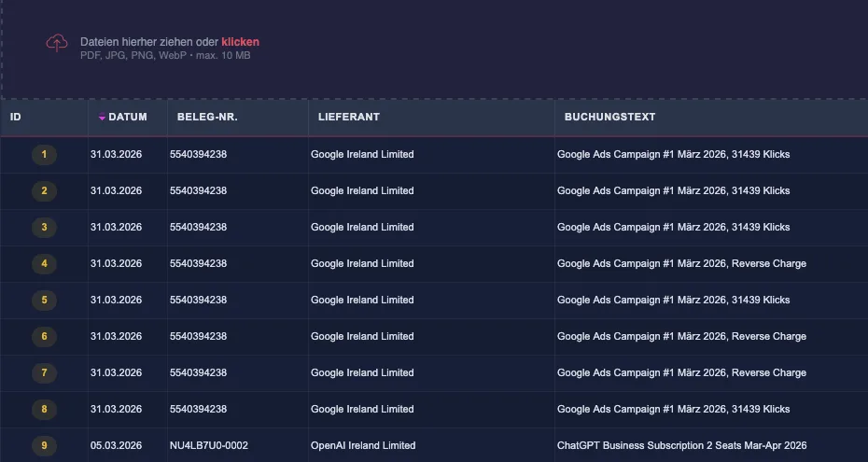Click 'Google Ireland Limited' in row 2
Image resolution: width=868 pixels, height=462 pixels.
click(362, 191)
